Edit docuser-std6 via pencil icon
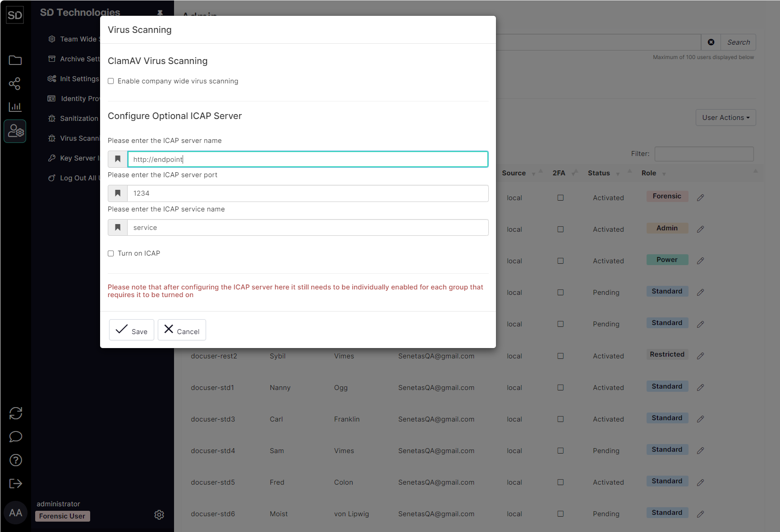This screenshot has height=532, width=780. (x=701, y=514)
